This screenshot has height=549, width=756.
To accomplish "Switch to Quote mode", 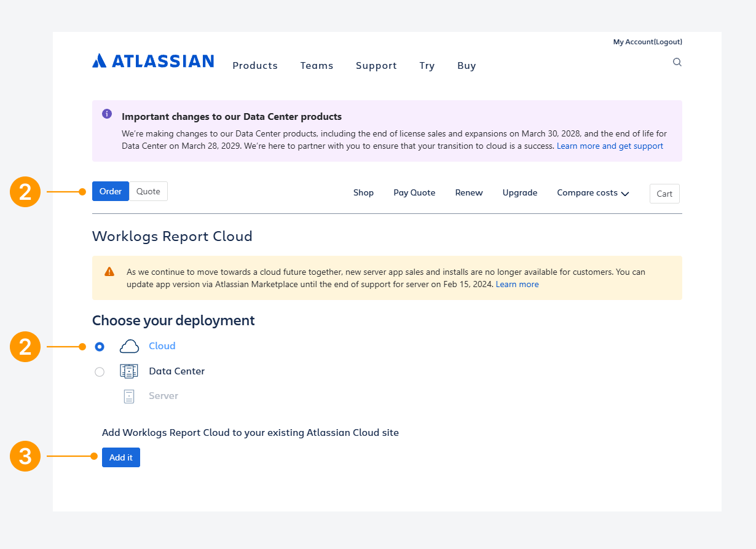I will [148, 191].
